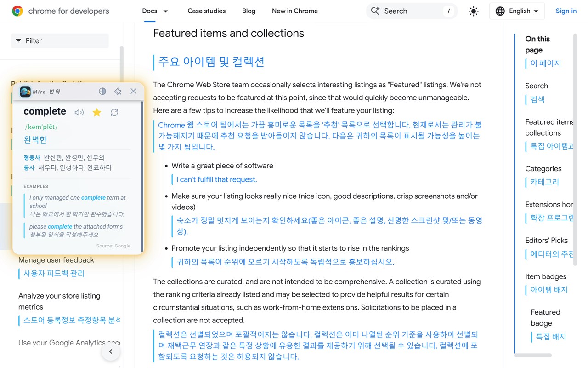The width and height of the screenshot is (588, 368).
Task: Click the Chrome for Developers logo
Action: pos(17,11)
